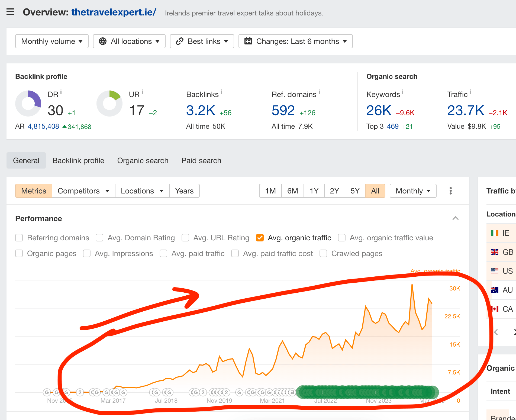
Task: Enable Avg. Impressions checkbox
Action: pyautogui.click(x=87, y=253)
